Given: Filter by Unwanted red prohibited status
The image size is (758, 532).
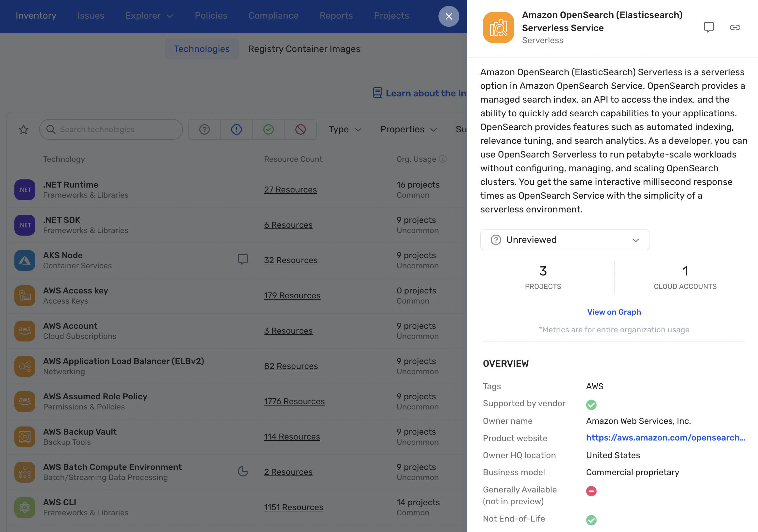Looking at the screenshot, I should point(301,129).
